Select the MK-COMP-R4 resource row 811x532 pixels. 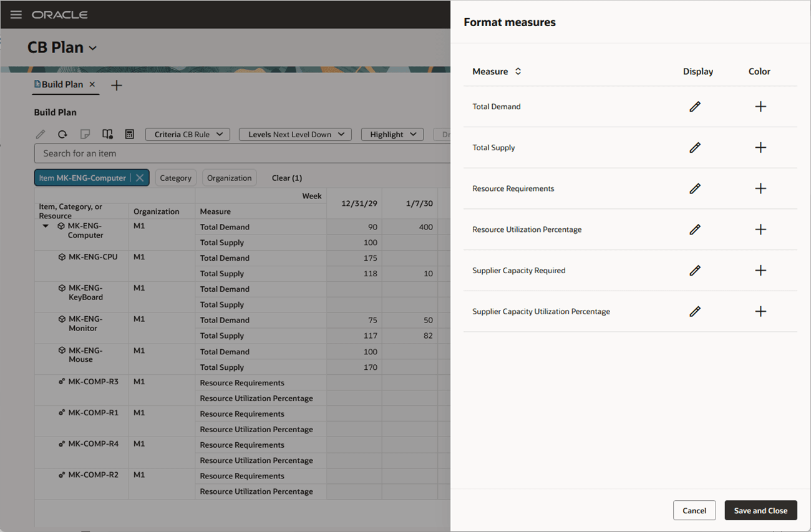tap(94, 444)
